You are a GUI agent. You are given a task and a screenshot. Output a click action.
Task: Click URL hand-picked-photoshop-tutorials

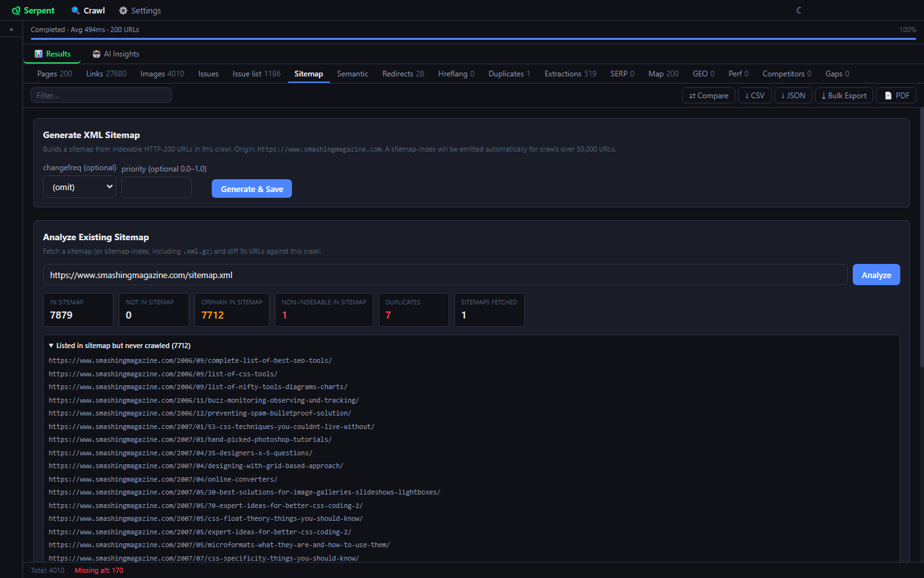(x=190, y=439)
